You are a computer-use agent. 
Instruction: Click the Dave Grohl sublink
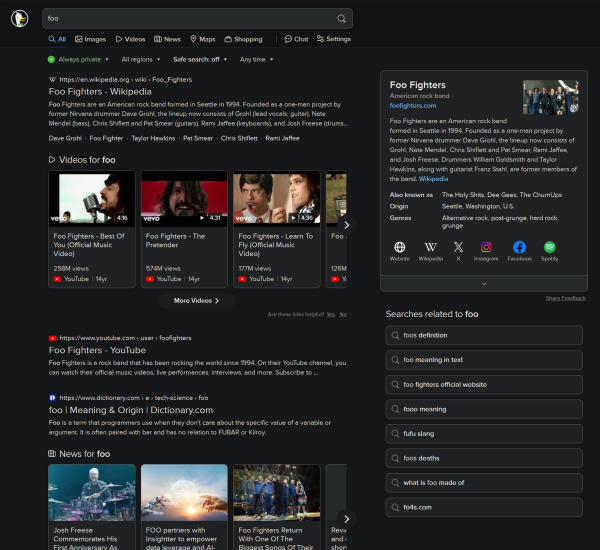[x=65, y=138]
